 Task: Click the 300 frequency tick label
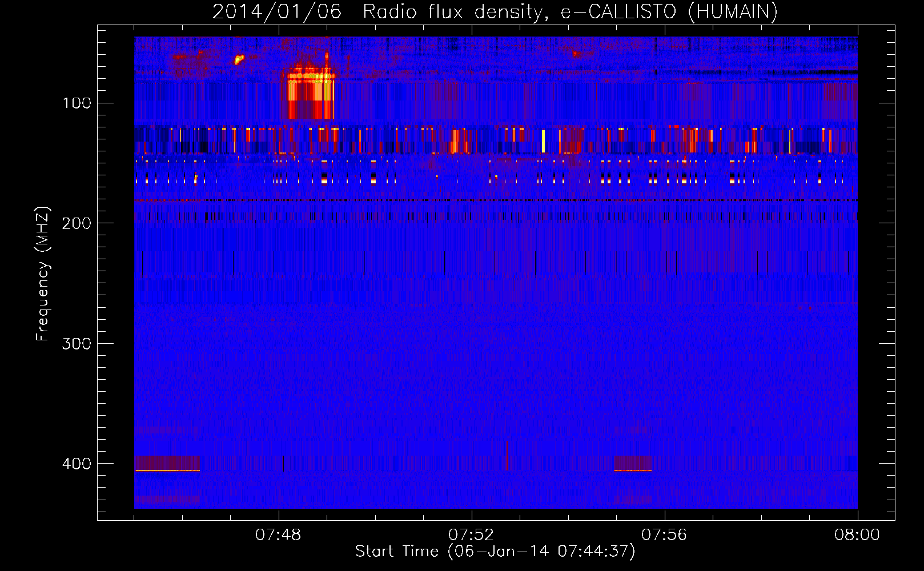77,344
